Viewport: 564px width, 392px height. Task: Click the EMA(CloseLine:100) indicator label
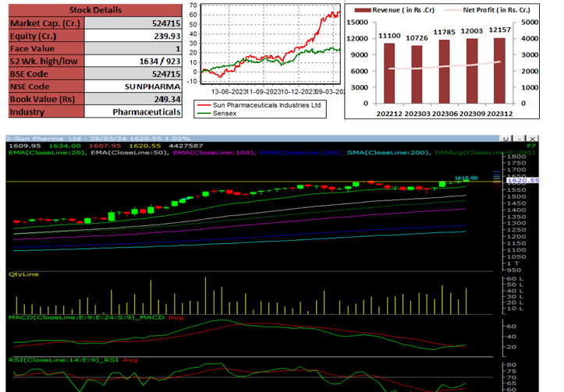[215, 152]
